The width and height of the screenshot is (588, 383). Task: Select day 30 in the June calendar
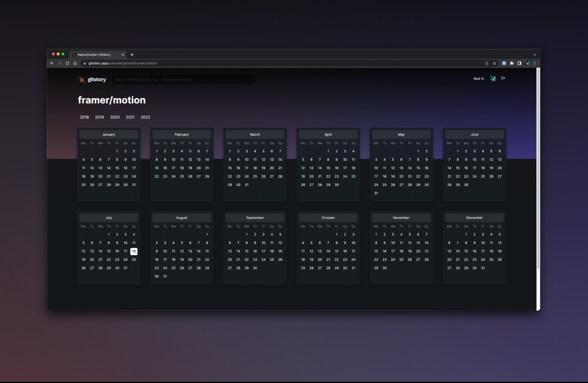pyautogui.click(x=466, y=185)
